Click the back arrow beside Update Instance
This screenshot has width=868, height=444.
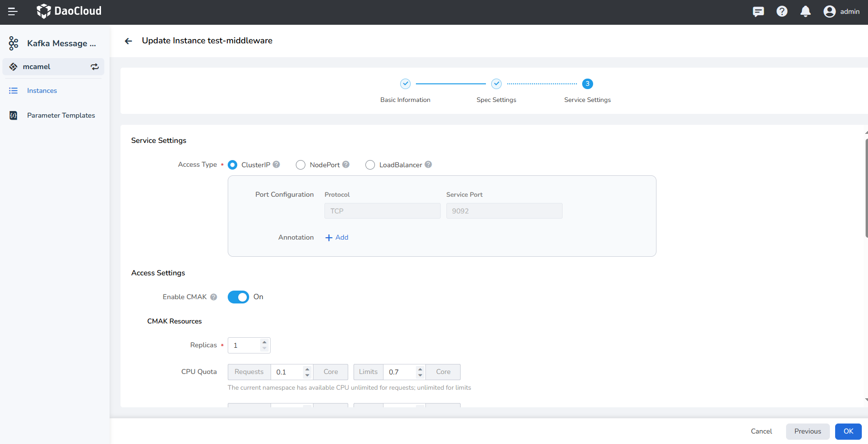tap(128, 41)
